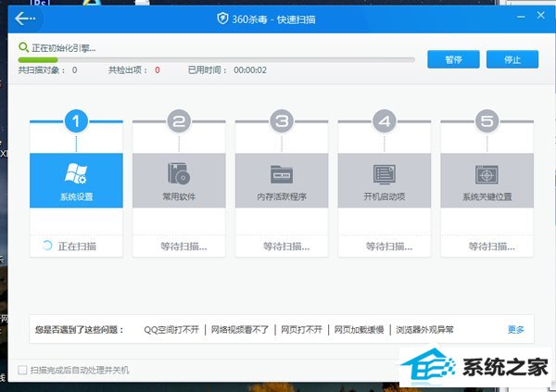This screenshot has width=556, height=392.
Task: Open 浏览器外观异常 problem link
Action: 424,330
